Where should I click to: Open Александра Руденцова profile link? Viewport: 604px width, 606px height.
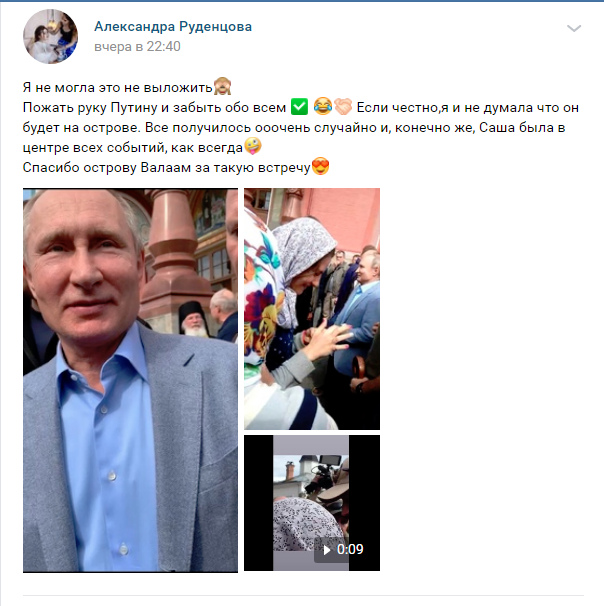(173, 26)
